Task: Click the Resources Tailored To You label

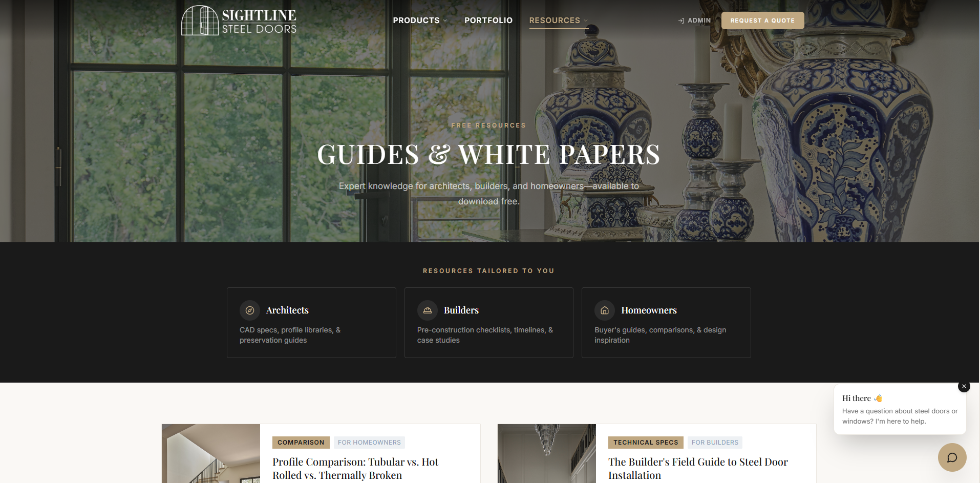Action: tap(488, 271)
